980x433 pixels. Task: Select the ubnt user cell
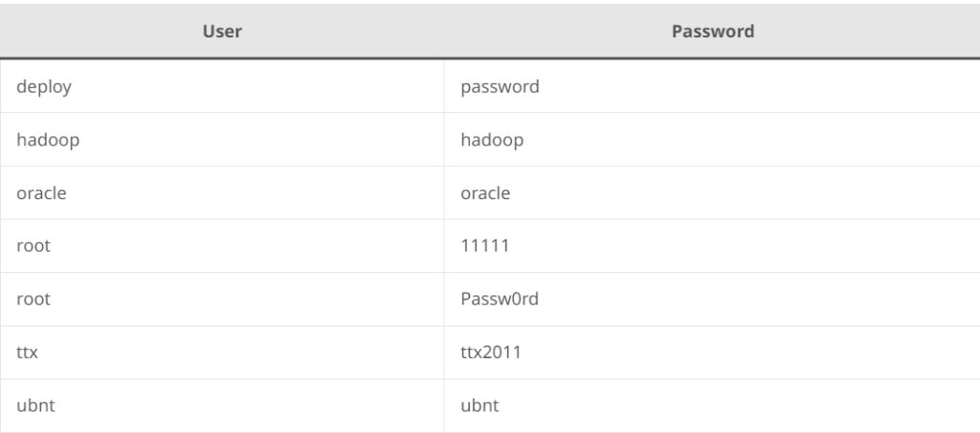click(x=222, y=405)
